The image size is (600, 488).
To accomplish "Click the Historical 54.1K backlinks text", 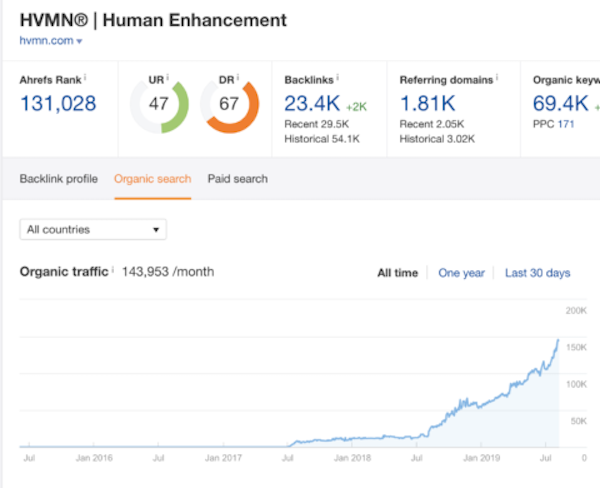I will [x=322, y=139].
